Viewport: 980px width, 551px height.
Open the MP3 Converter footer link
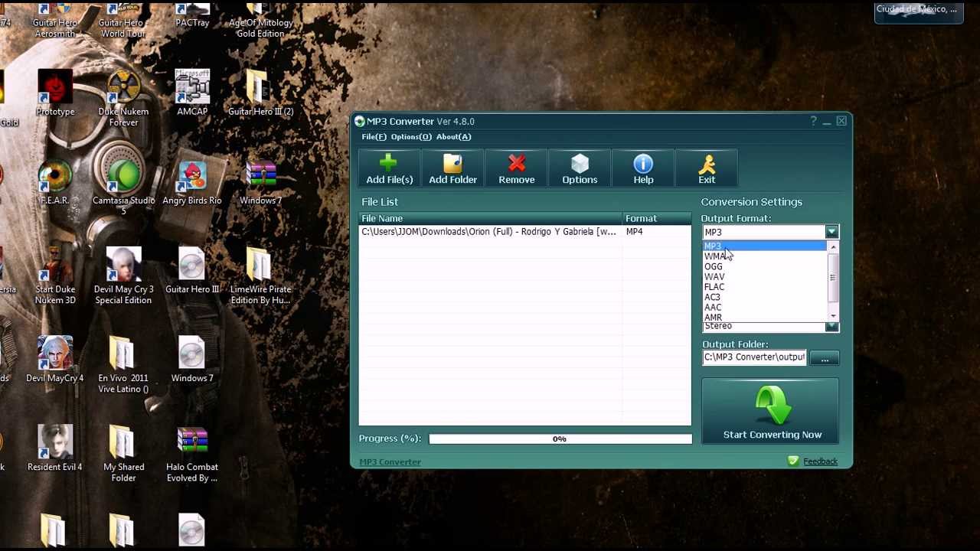pyautogui.click(x=390, y=462)
